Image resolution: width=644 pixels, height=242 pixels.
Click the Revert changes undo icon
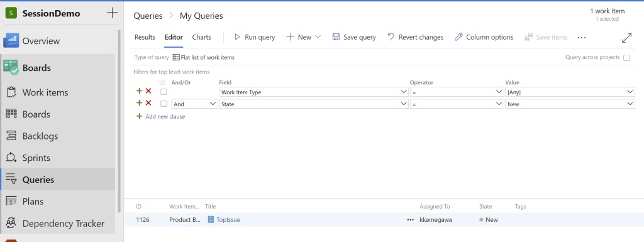point(391,37)
